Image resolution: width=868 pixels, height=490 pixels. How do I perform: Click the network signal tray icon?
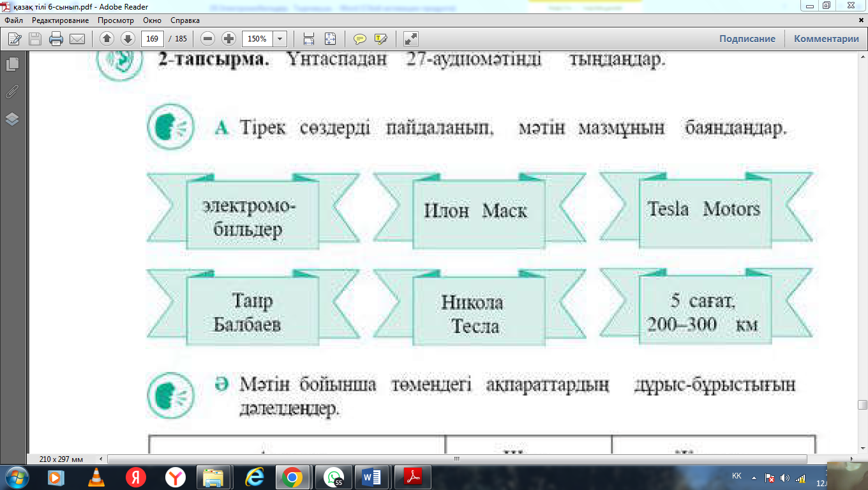pyautogui.click(x=800, y=478)
